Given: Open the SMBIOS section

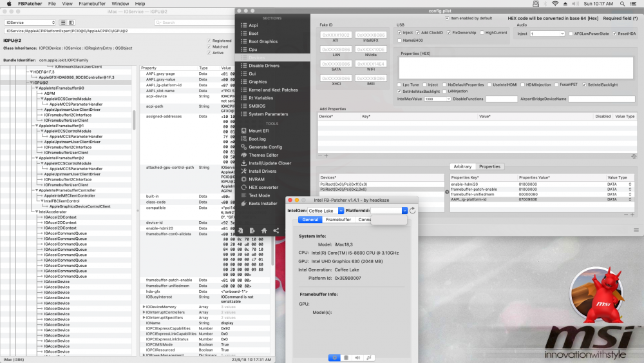Looking at the screenshot, I should click(x=257, y=106).
